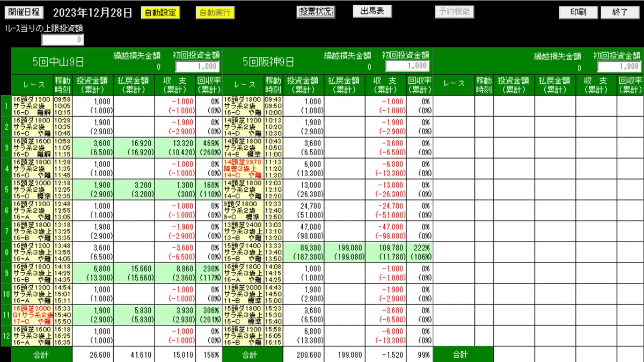Image resolution: width=644 pixels, height=362 pixels.
Task: Click the 5.830 payout cell in race 11
Action: click(134, 314)
